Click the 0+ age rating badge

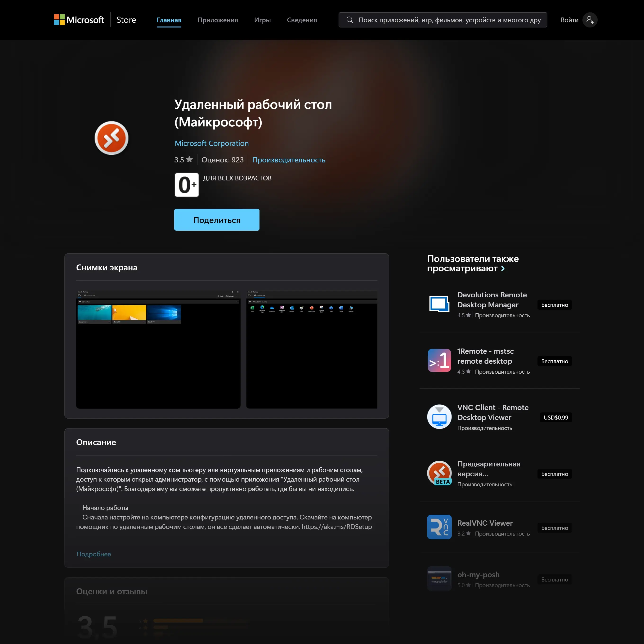(187, 185)
